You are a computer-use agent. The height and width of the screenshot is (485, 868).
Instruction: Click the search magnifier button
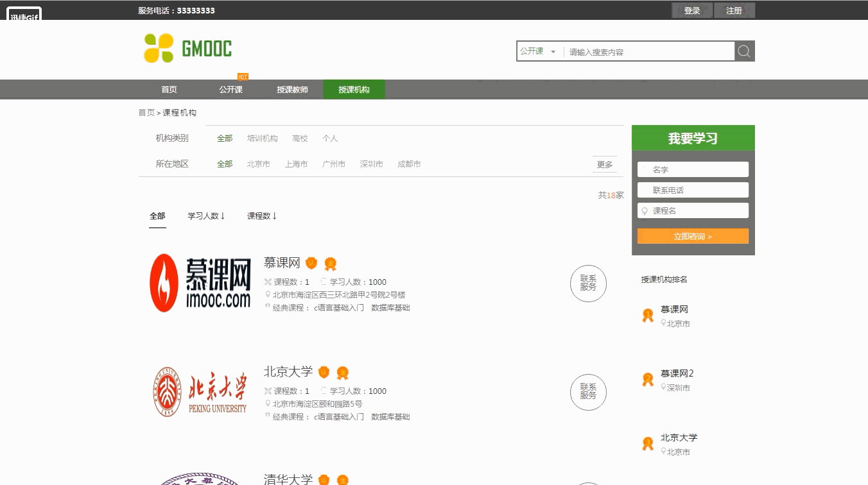point(745,51)
